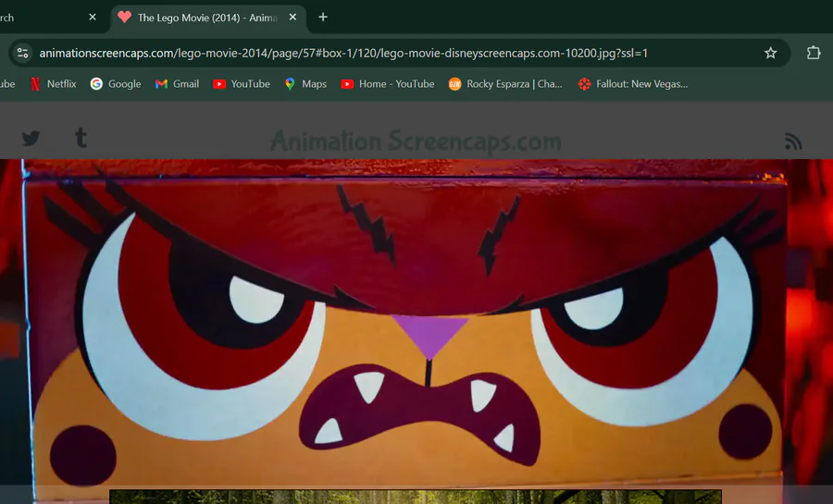Click the Twitter bird icon on site header

tap(31, 138)
